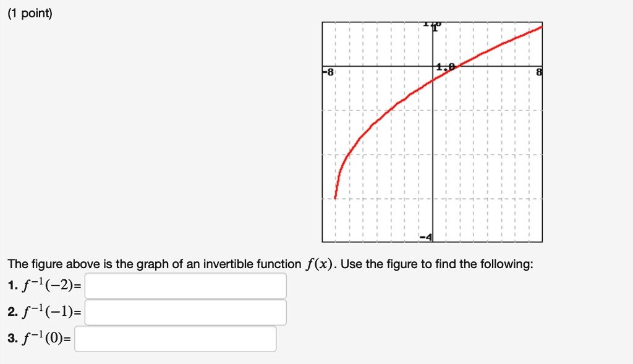Click the "(1 point)" text label
The image size is (633, 364).
(x=29, y=13)
